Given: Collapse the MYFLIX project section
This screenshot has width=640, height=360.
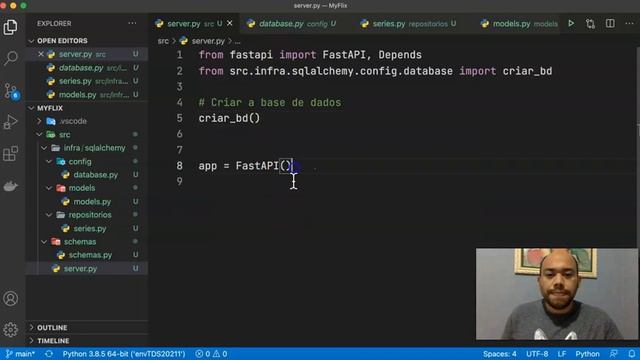Looking at the screenshot, I should pyautogui.click(x=50, y=108).
